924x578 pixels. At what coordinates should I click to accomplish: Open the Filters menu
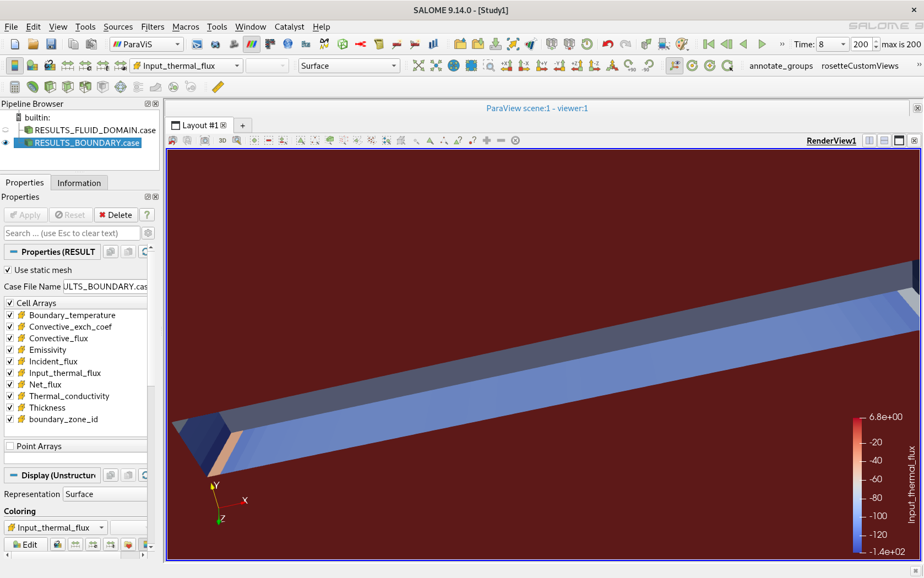click(x=152, y=27)
